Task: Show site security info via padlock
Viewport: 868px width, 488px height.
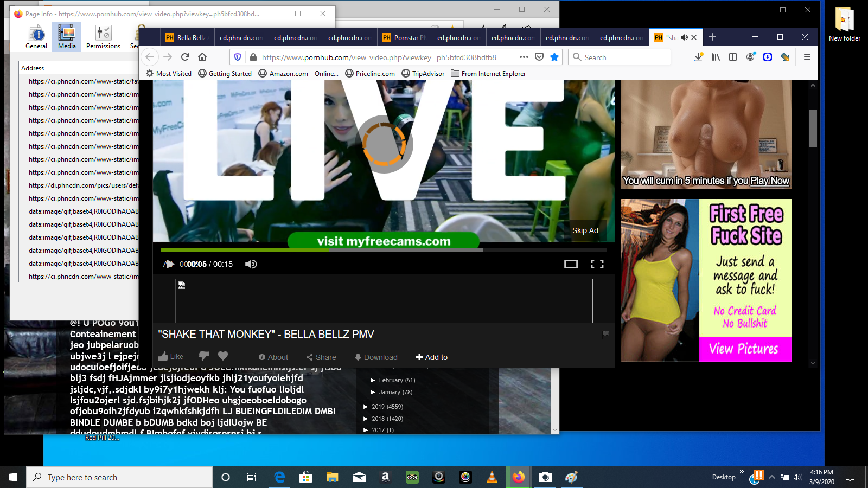Action: (253, 57)
